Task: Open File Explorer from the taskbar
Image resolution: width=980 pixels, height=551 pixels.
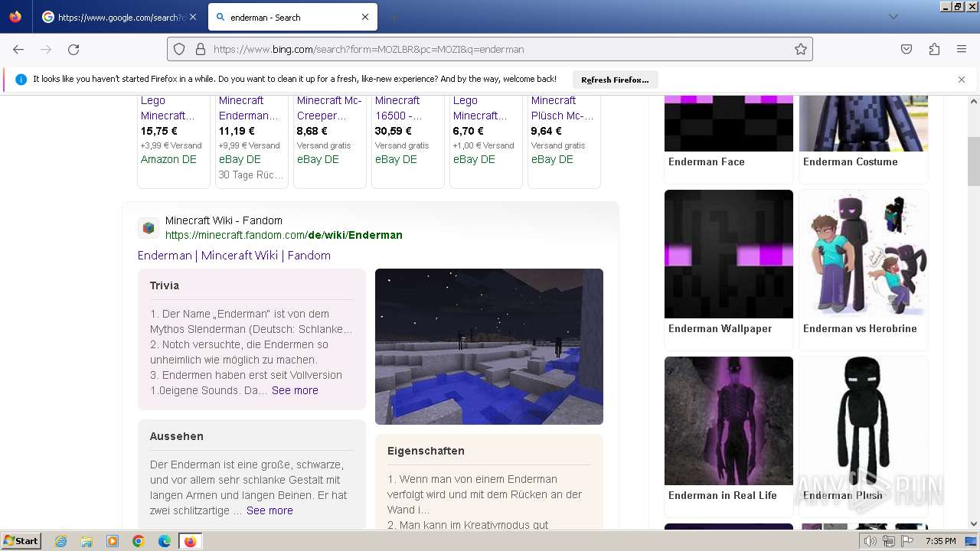Action: pos(87,541)
